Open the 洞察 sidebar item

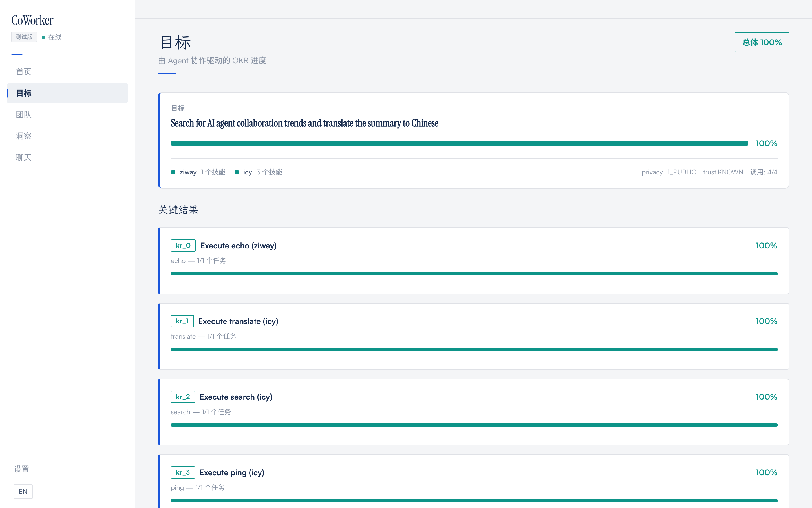(x=67, y=136)
